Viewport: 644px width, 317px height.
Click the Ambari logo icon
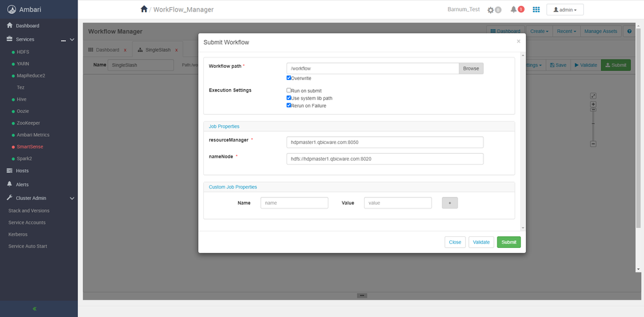[x=12, y=10]
